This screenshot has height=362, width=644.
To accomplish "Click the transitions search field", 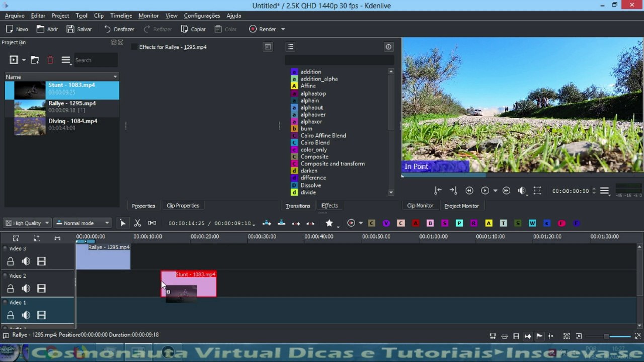I will pyautogui.click(x=340, y=60).
